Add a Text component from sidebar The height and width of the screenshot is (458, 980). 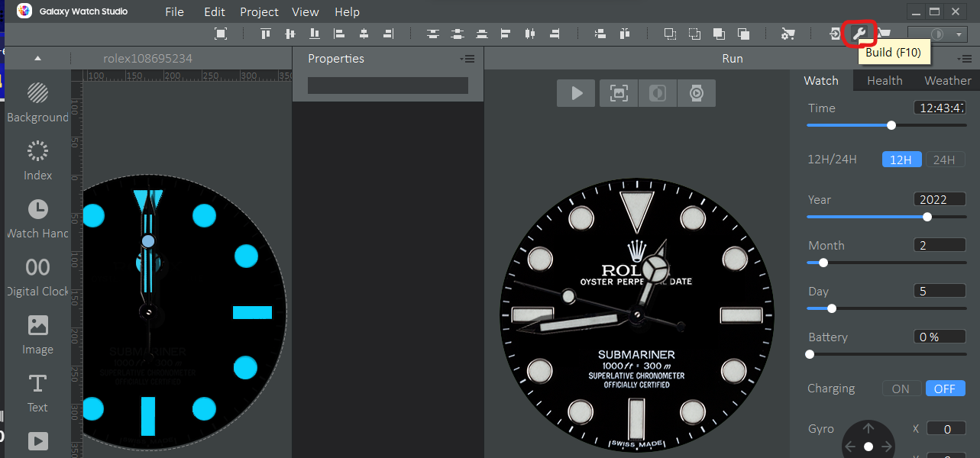[37, 392]
